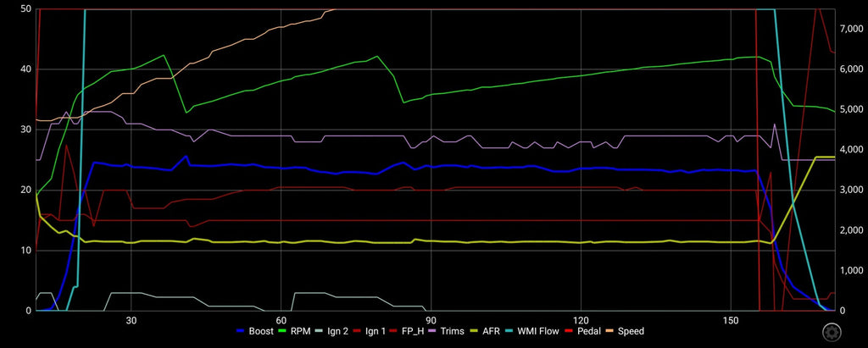Toggle the Ign 1 series in legend

tap(371, 331)
